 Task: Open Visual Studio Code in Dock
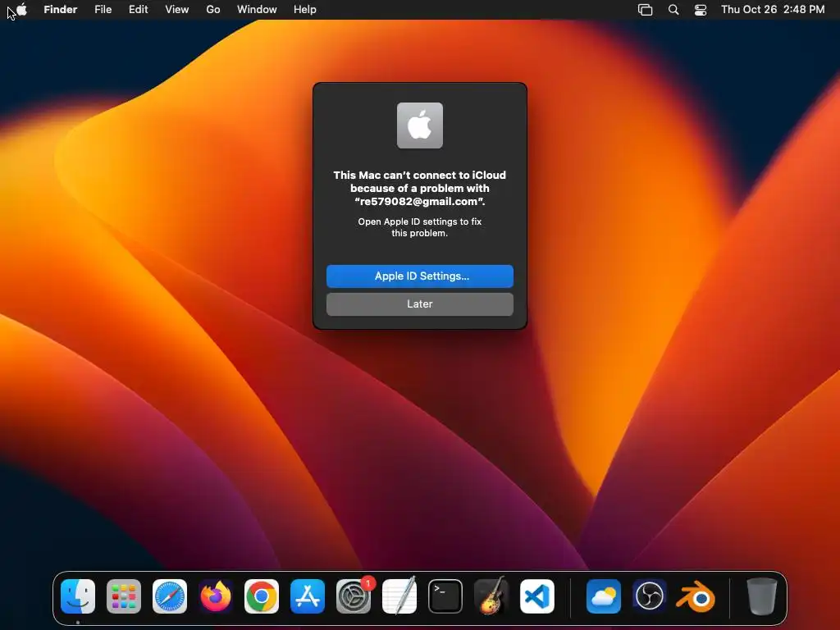pos(537,596)
